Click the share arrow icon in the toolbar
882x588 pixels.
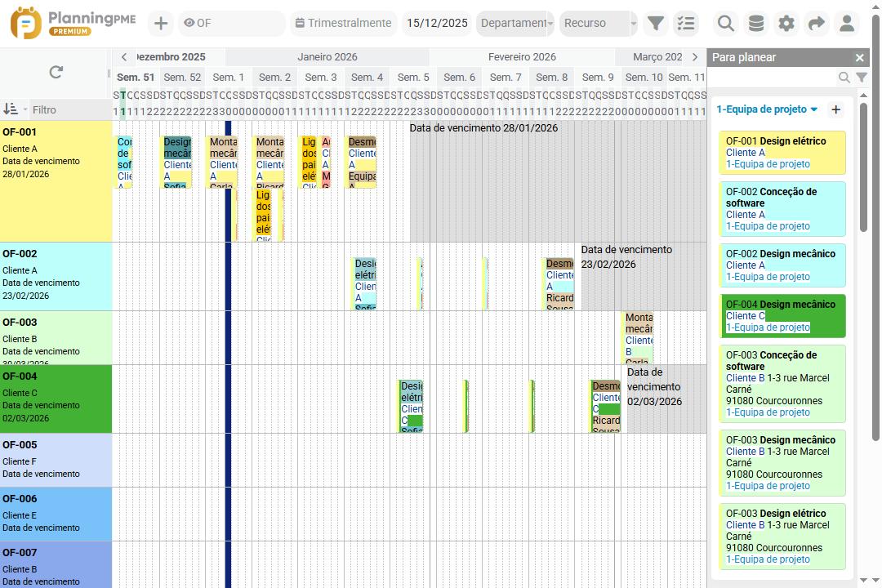[x=816, y=23]
